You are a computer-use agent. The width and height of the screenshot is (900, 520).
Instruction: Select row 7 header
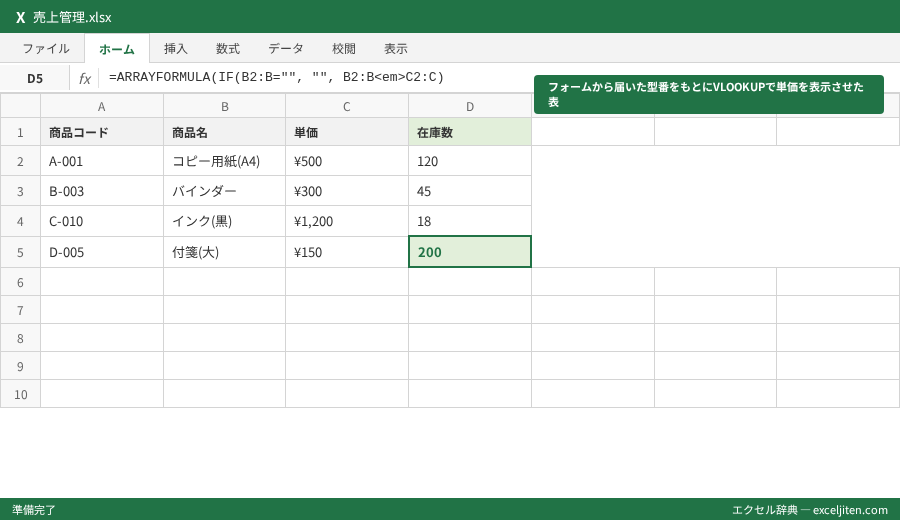20,310
